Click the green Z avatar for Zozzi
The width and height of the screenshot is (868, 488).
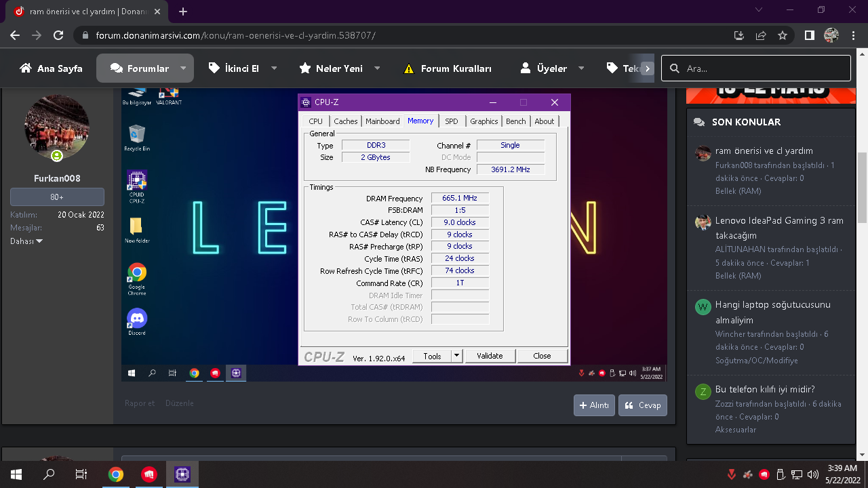click(x=703, y=391)
